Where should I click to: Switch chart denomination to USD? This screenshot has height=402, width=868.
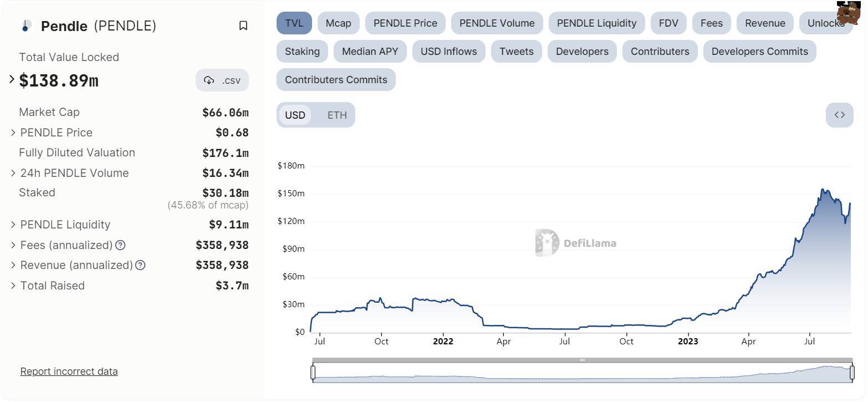coord(295,115)
